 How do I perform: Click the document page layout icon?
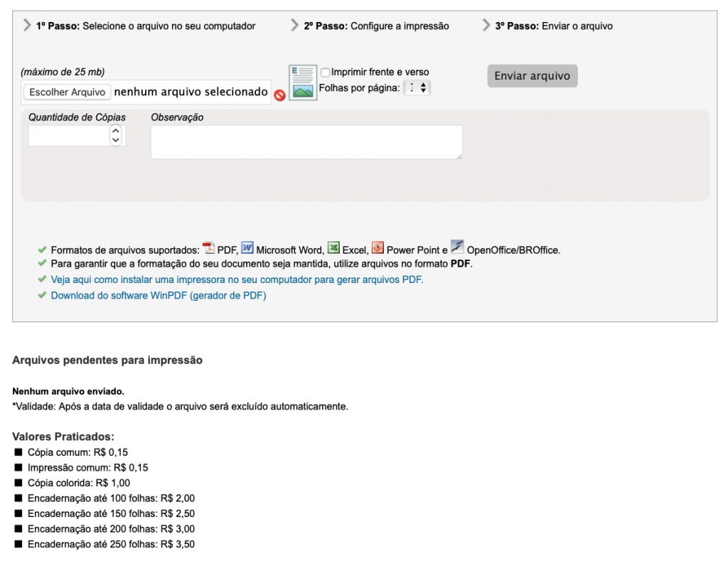pyautogui.click(x=302, y=82)
